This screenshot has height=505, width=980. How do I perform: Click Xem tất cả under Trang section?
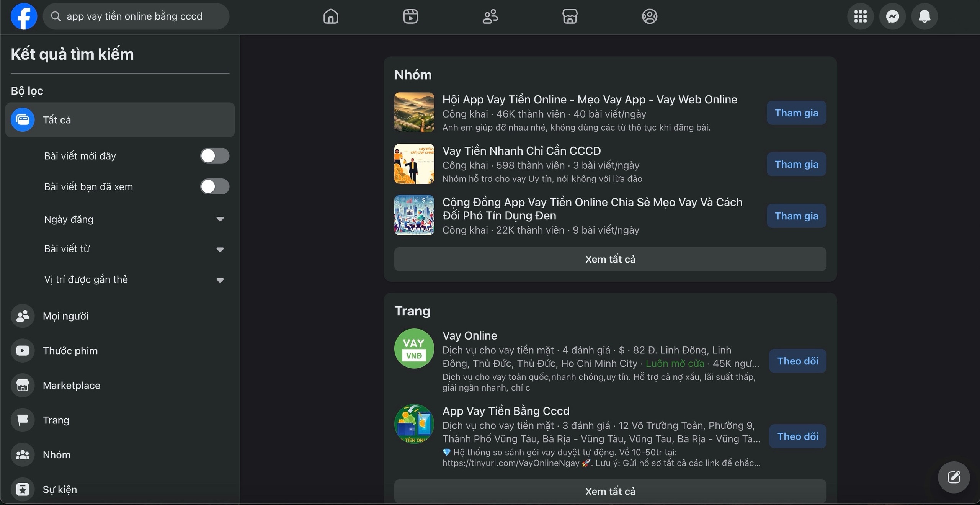(610, 492)
